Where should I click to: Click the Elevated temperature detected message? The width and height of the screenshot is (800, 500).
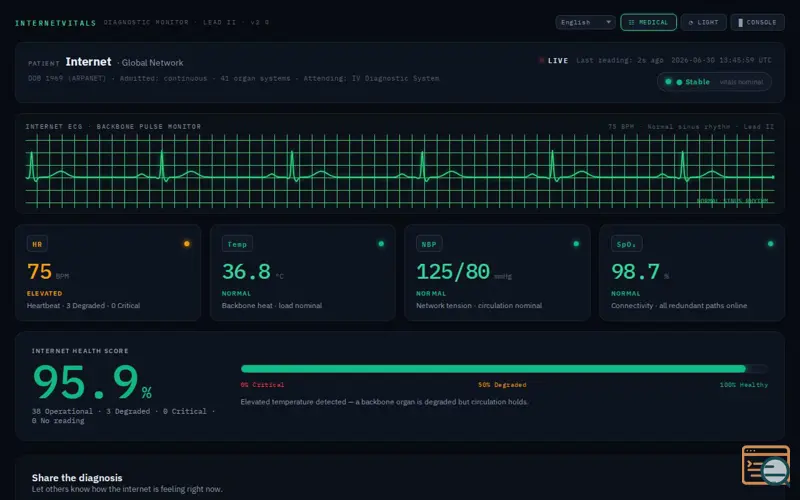(384, 402)
